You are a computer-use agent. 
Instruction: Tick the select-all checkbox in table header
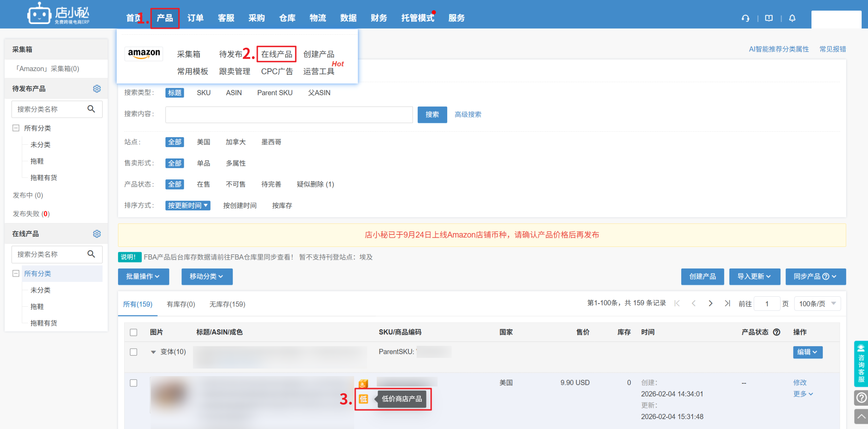tap(133, 332)
